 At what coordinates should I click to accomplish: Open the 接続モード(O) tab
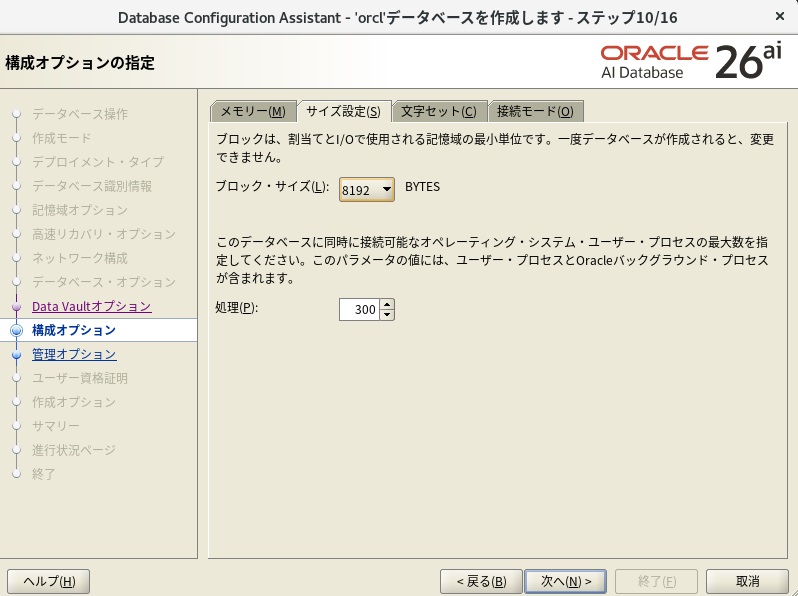[536, 111]
